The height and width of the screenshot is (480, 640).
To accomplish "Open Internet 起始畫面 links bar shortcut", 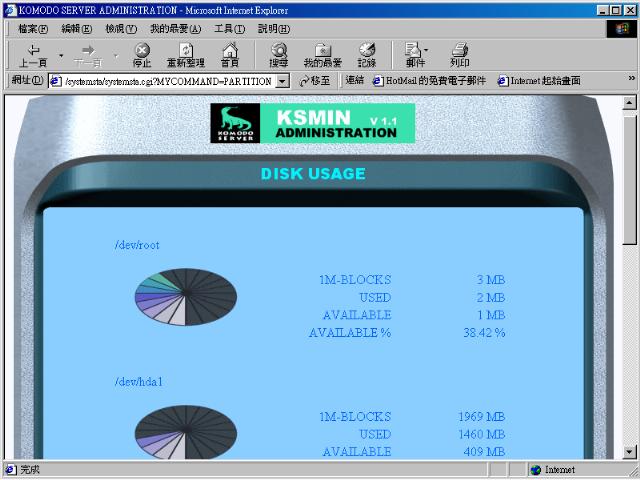I will coord(539,81).
